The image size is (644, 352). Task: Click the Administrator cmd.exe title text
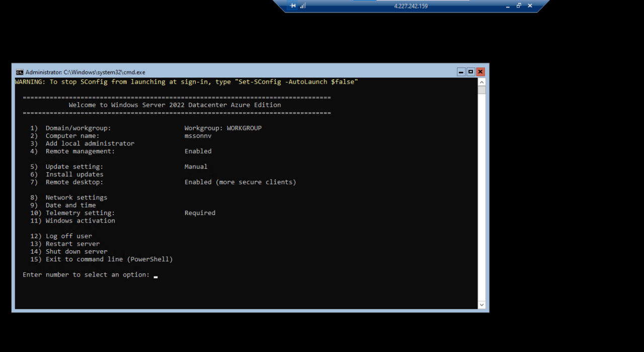85,73
